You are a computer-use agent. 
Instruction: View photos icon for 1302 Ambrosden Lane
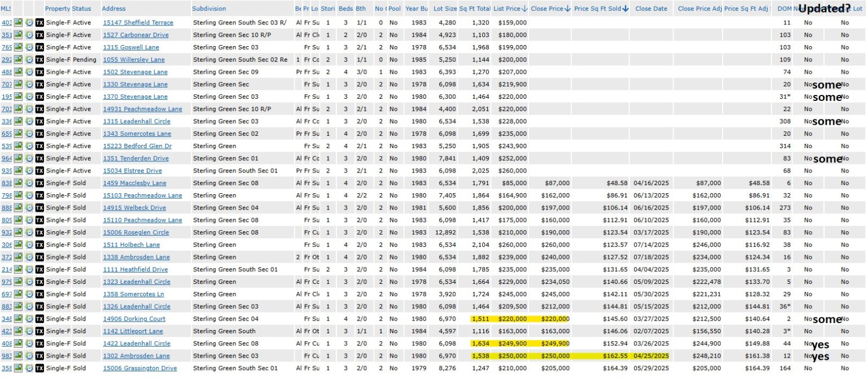click(18, 356)
